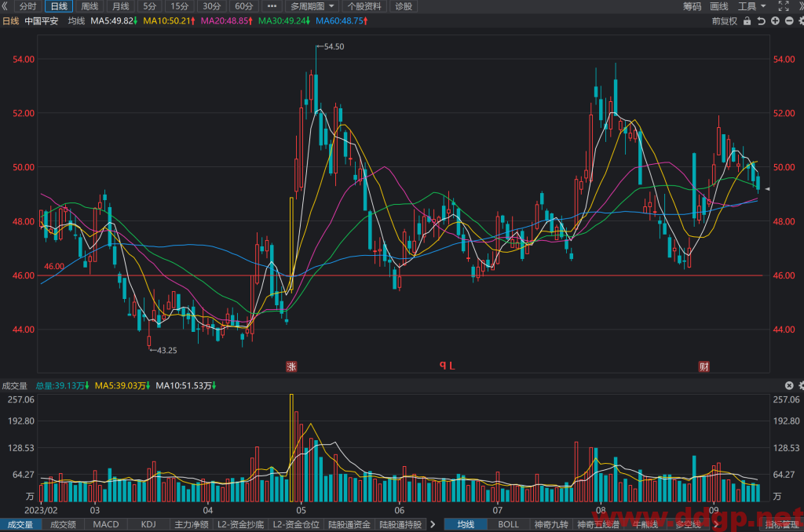This screenshot has width=804, height=532.
Task: Click the red 财 marker on the chart
Action: pos(704,366)
